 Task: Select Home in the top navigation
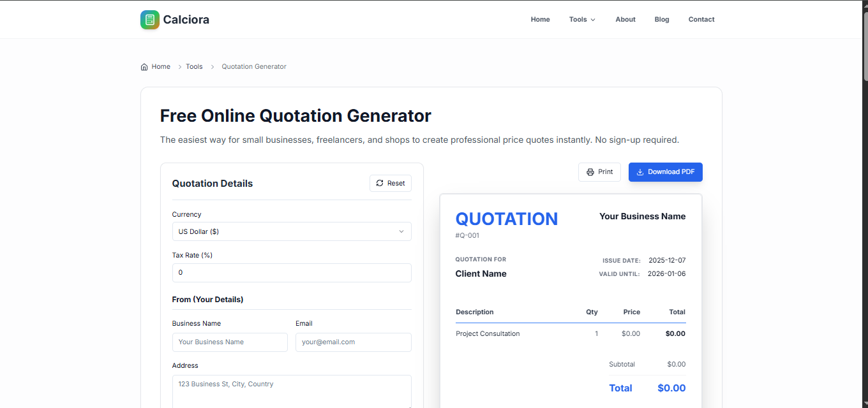click(540, 19)
